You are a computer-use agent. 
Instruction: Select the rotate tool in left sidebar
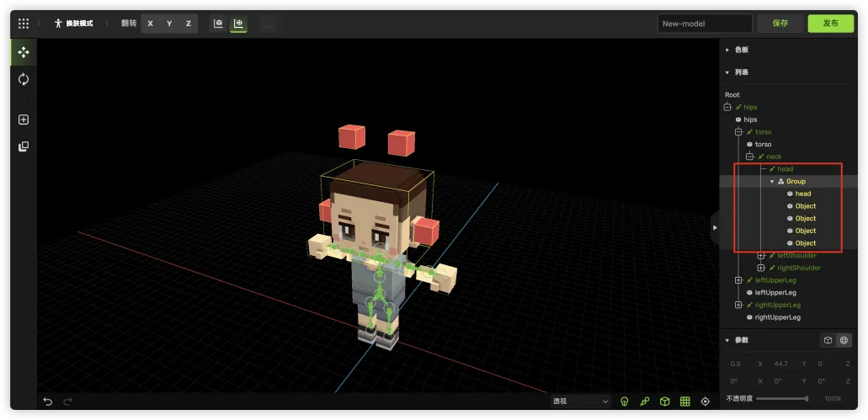(x=23, y=79)
